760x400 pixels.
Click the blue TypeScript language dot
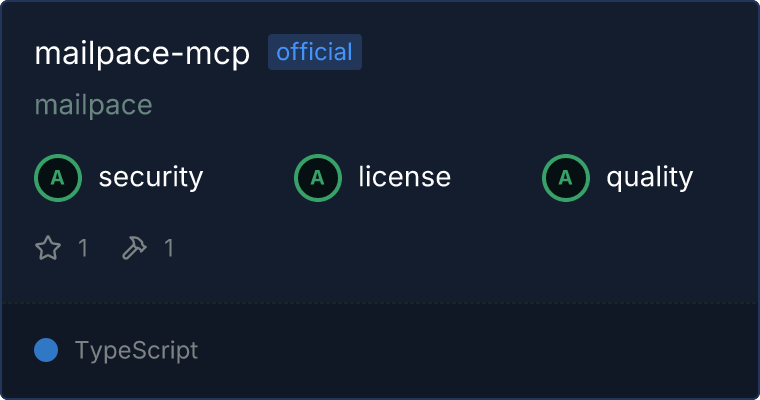[x=46, y=350]
